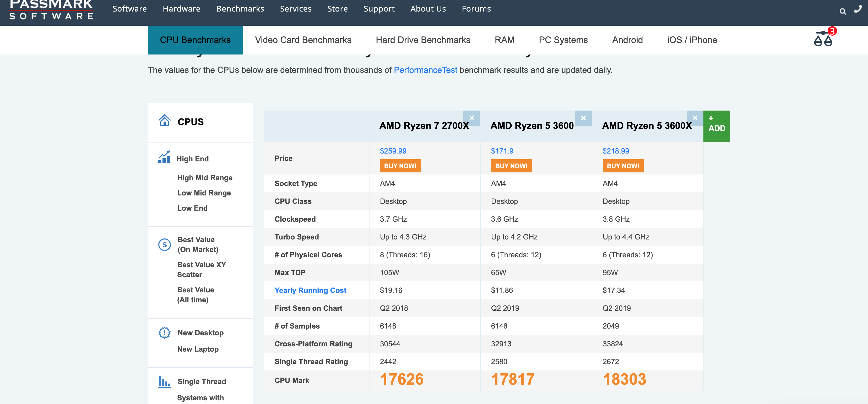This screenshot has width=868, height=404.
Task: Click the High End chart icon
Action: click(x=164, y=157)
